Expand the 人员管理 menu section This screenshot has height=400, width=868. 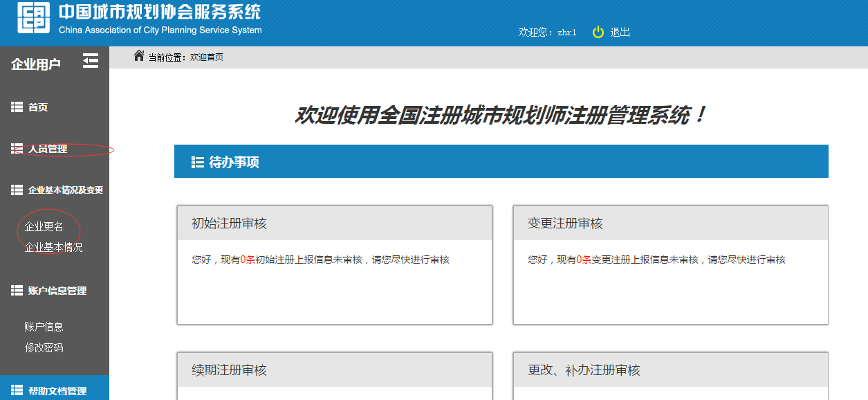click(48, 149)
